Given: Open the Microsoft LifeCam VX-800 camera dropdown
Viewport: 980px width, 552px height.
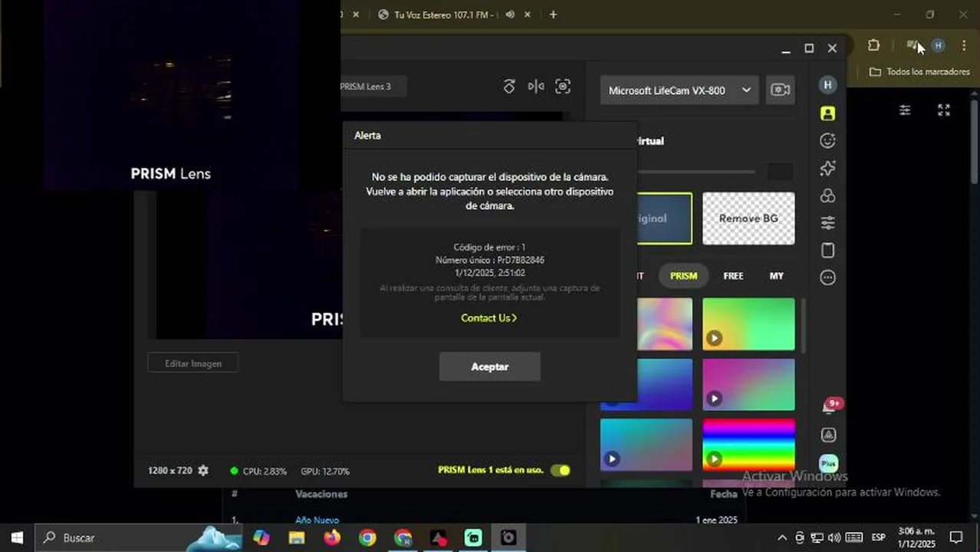Looking at the screenshot, I should click(x=679, y=90).
